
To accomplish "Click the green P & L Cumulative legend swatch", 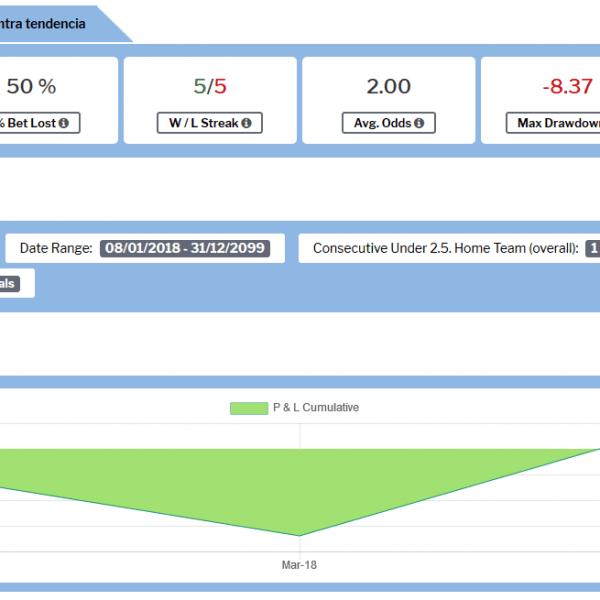I will click(248, 408).
